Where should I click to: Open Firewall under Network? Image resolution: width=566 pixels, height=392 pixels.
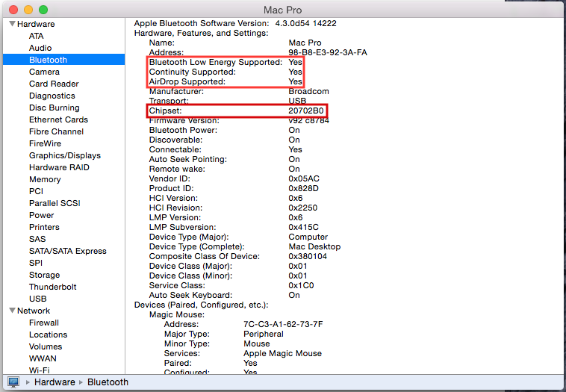(x=44, y=323)
